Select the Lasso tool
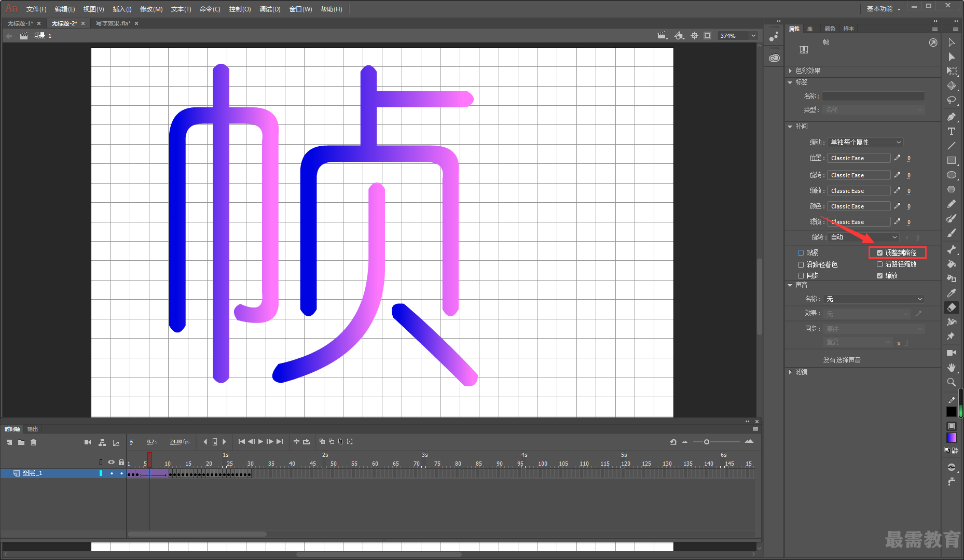The width and height of the screenshot is (964, 560). [x=952, y=101]
